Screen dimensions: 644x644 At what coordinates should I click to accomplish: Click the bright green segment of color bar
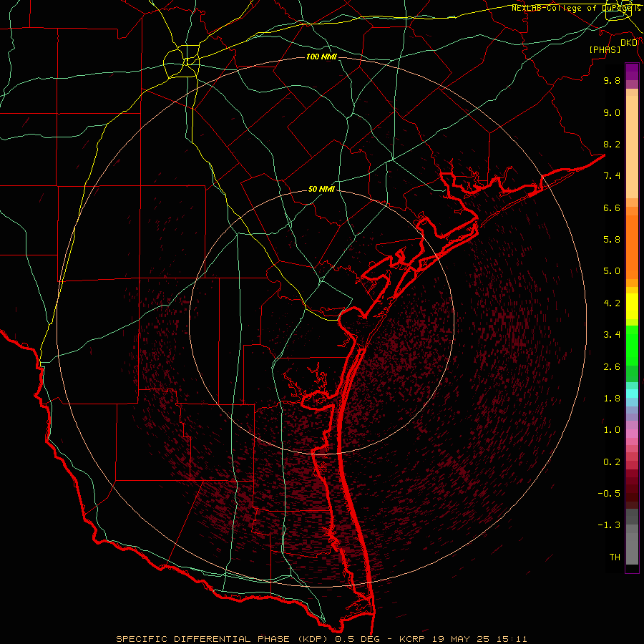(632, 346)
